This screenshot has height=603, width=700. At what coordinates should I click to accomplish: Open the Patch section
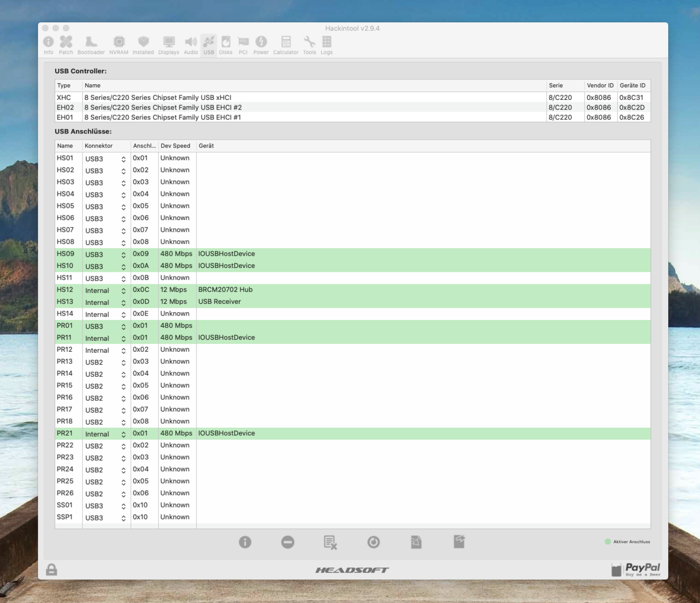[x=66, y=45]
